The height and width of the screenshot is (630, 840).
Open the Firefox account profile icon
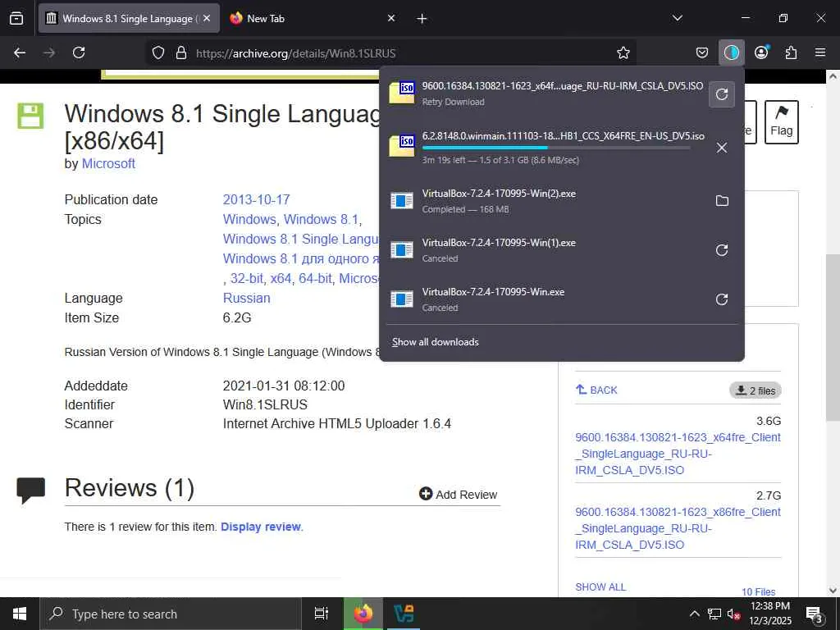(761, 52)
